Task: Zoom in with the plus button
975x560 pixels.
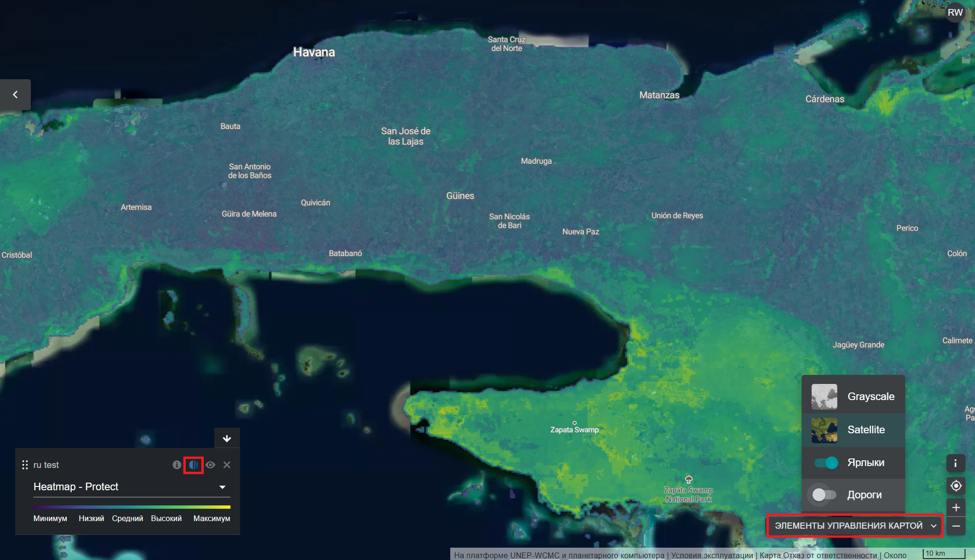Action: [956, 507]
